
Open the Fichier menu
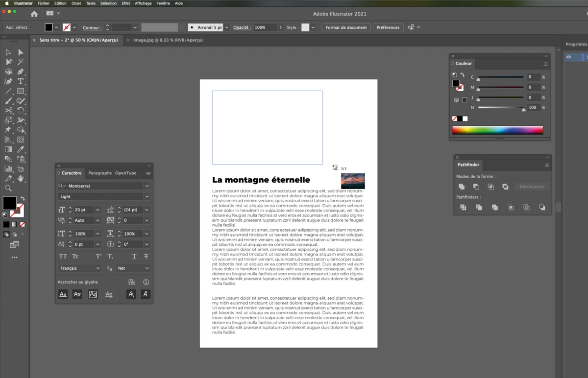click(44, 3)
